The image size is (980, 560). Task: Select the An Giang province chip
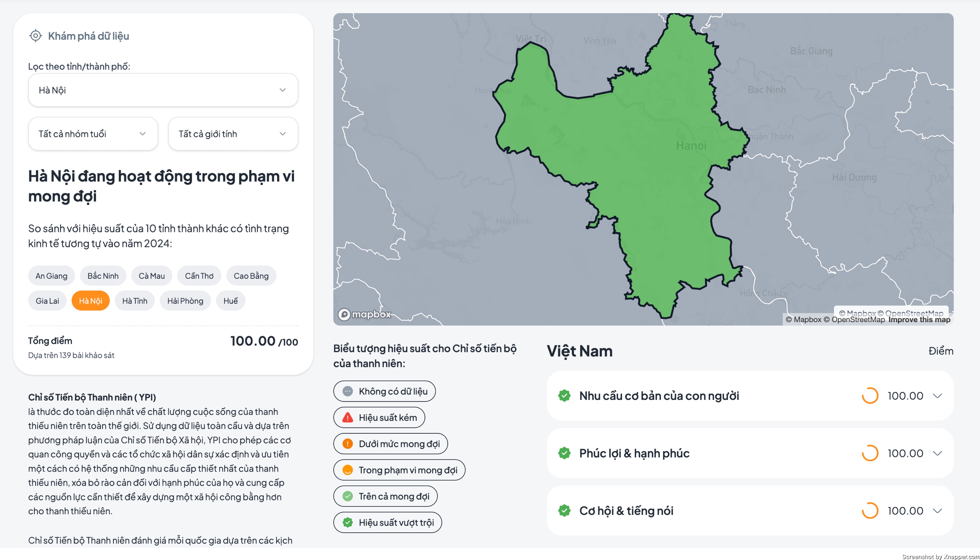click(51, 275)
